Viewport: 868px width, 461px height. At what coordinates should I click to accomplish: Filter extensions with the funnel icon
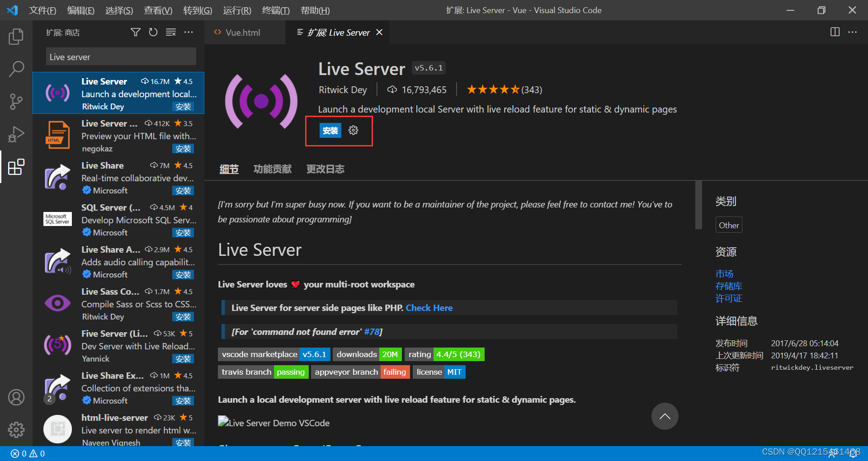(x=136, y=32)
